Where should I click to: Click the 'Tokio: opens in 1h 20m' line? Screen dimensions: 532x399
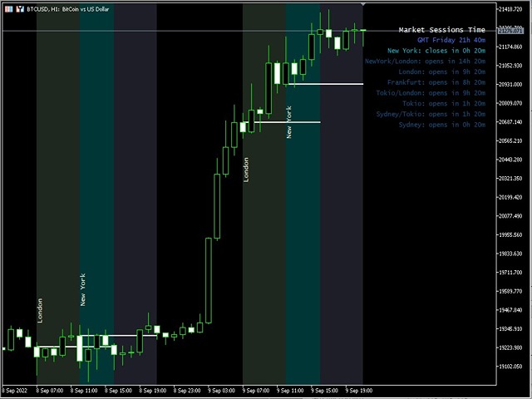444,103
